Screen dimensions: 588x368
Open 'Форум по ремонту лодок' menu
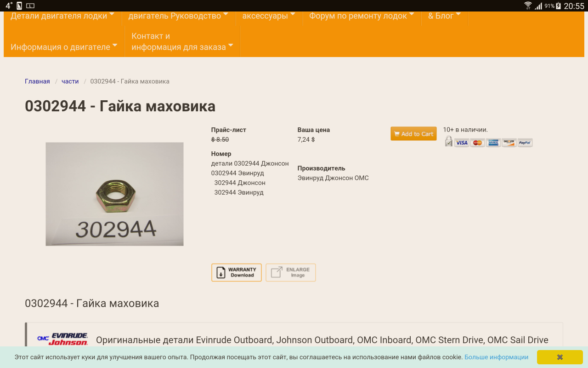click(x=362, y=16)
